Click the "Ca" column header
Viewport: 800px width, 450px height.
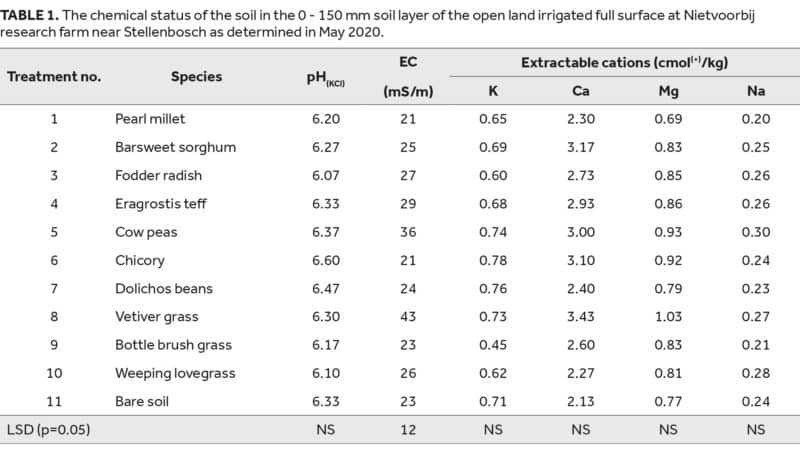click(580, 91)
